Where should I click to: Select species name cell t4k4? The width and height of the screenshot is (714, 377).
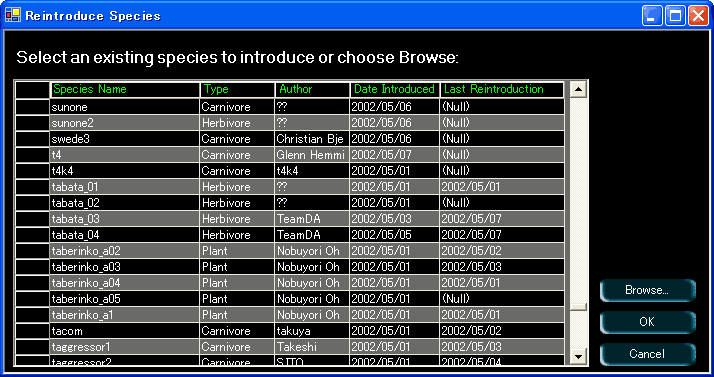pos(125,171)
